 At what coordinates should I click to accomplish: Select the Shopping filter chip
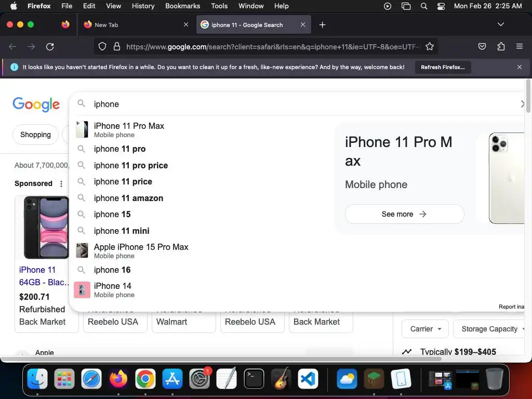tap(36, 135)
